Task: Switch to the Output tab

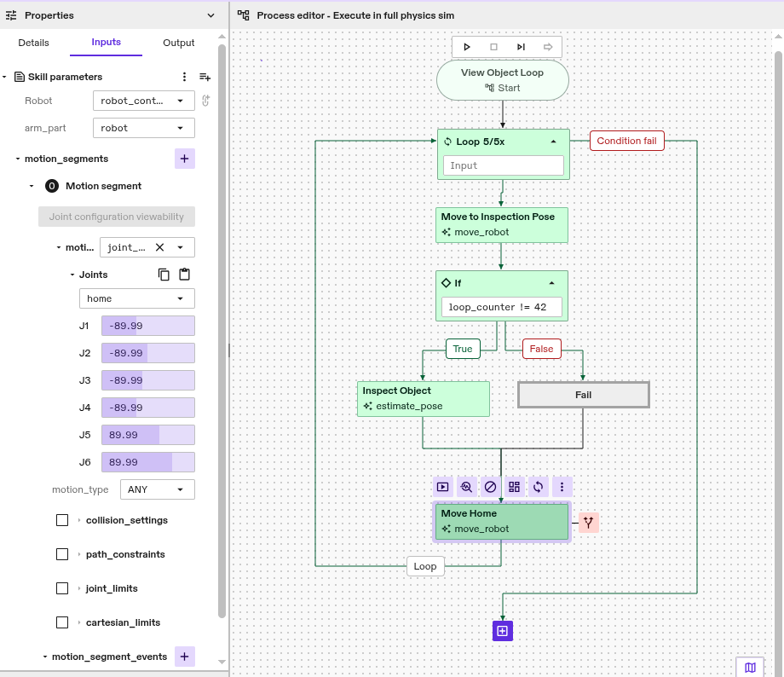Action: coord(179,43)
